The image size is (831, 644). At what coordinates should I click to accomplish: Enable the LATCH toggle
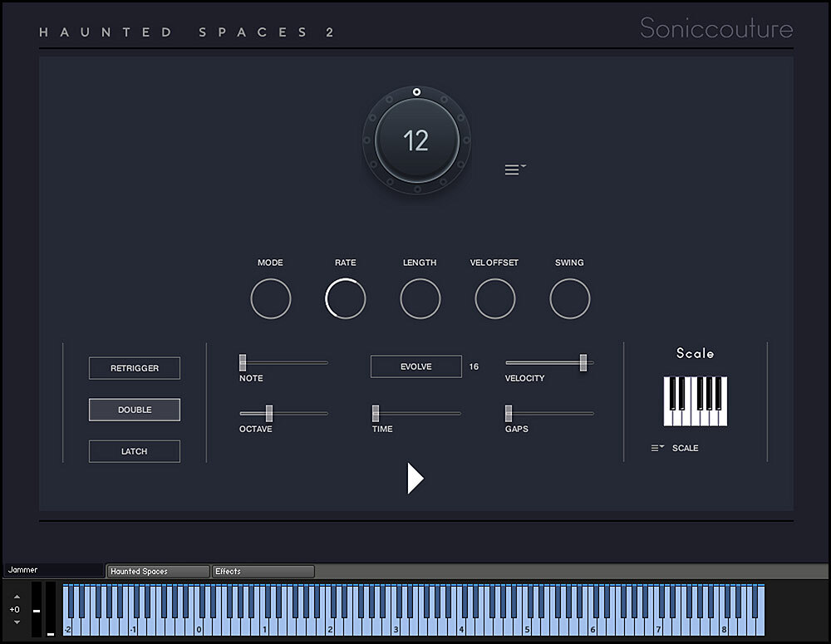coord(135,451)
